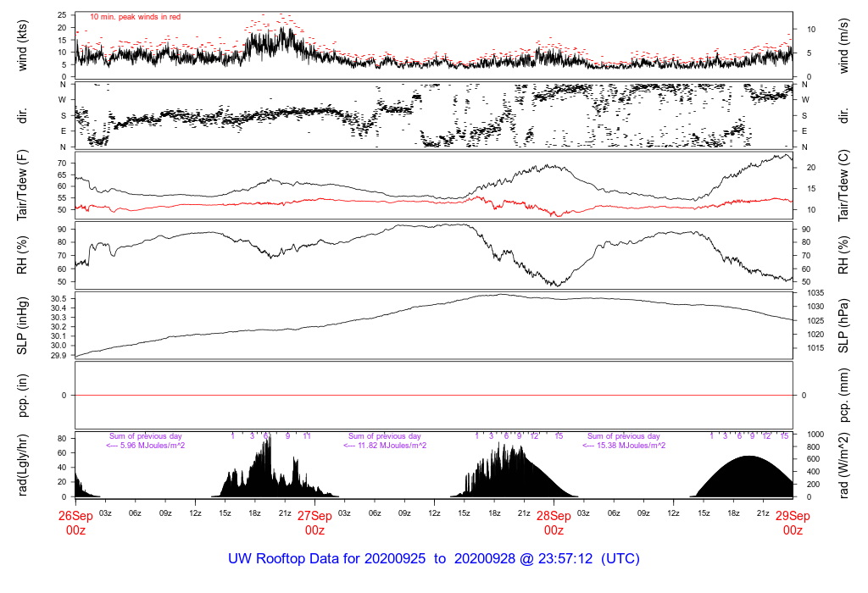Select the "25" knots wind tick
The width and height of the screenshot is (868, 593).
[x=62, y=15]
